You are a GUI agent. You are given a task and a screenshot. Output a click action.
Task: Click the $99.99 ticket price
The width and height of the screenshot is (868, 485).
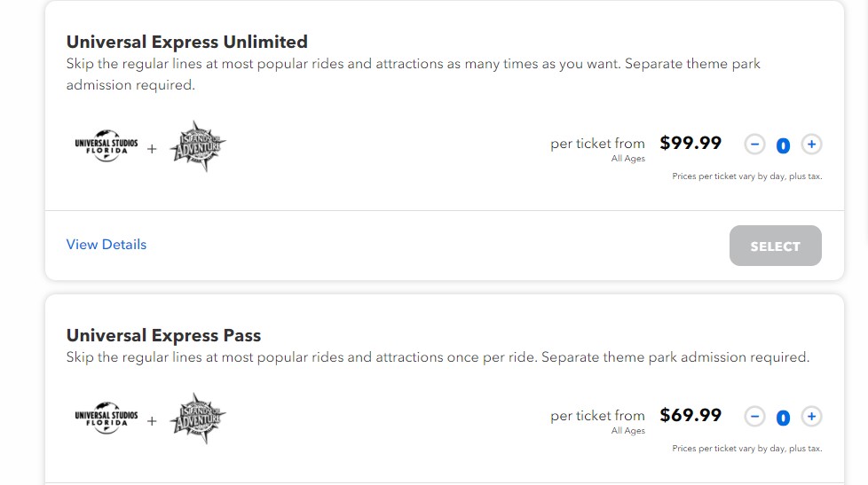click(x=690, y=144)
